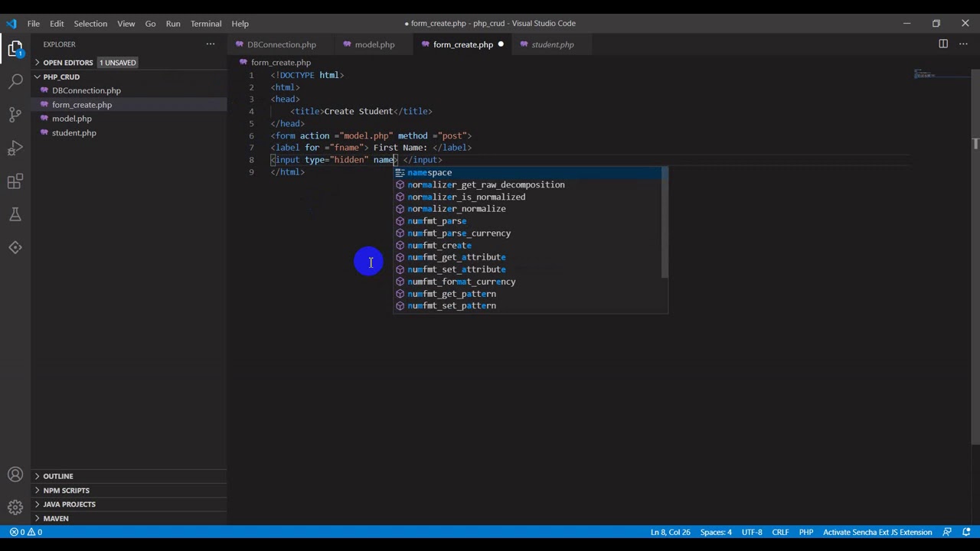Click the PHP icon on student.php tab
The image size is (980, 551).
[524, 44]
